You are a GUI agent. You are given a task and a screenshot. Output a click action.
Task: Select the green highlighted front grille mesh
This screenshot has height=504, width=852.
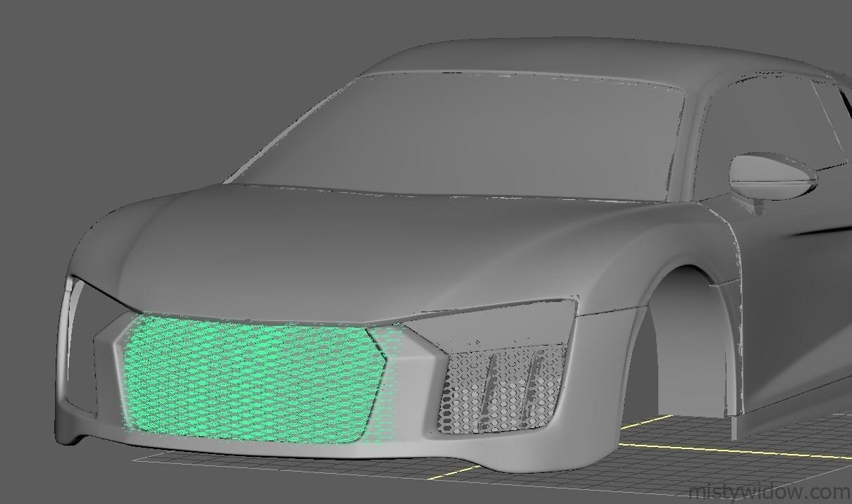pyautogui.click(x=255, y=379)
